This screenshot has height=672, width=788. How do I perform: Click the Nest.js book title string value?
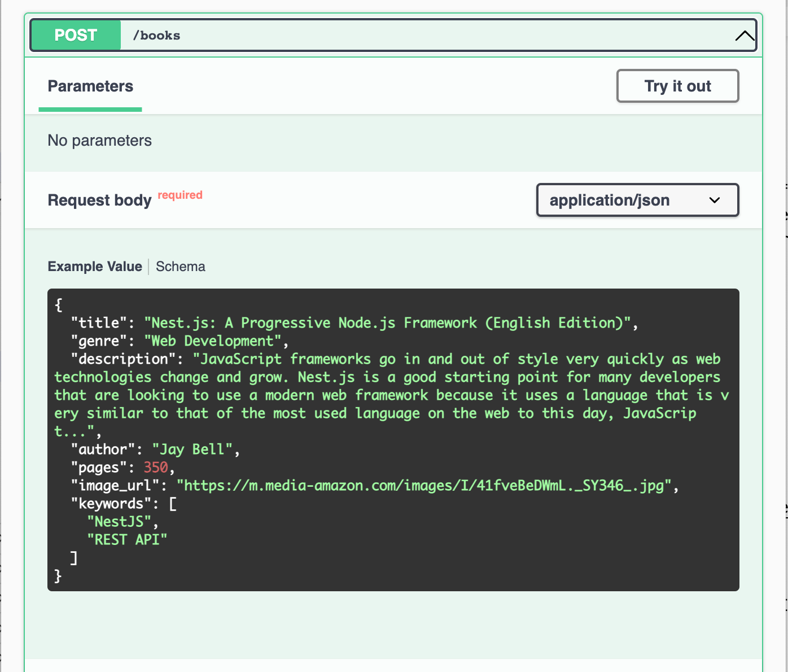[x=387, y=323]
